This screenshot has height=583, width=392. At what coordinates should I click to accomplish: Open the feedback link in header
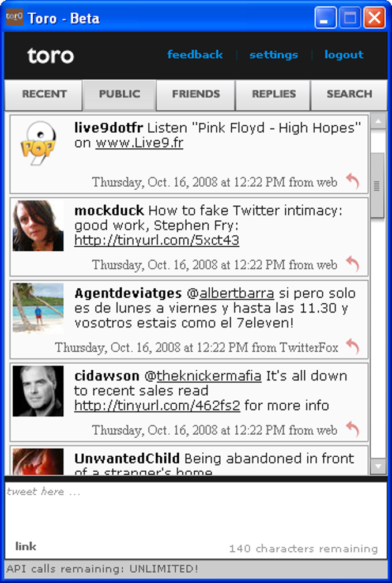[x=195, y=55]
